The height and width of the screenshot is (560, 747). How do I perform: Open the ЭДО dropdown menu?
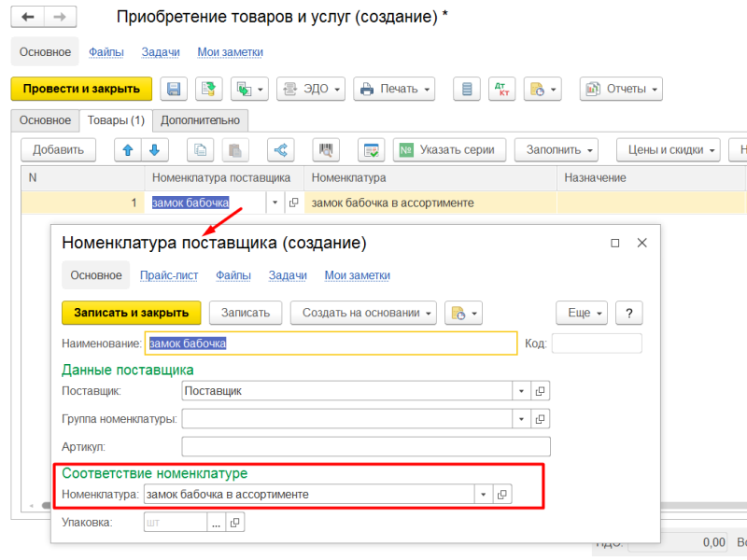(x=311, y=89)
